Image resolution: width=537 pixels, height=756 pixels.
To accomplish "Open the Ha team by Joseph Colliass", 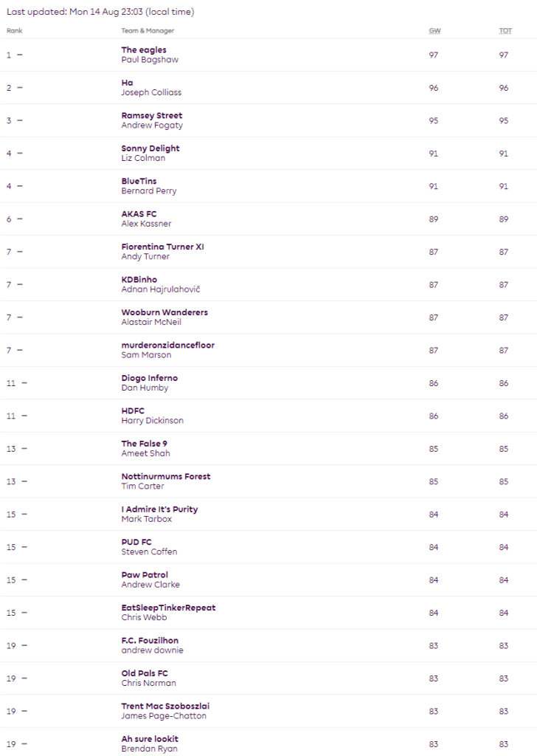I will (x=128, y=83).
